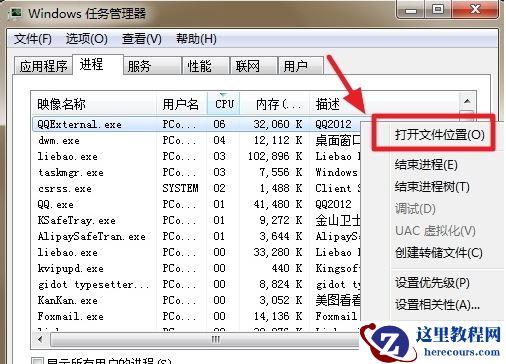Click the horizontal scrollbar left arrow
506x364 pixels.
coord(40,340)
